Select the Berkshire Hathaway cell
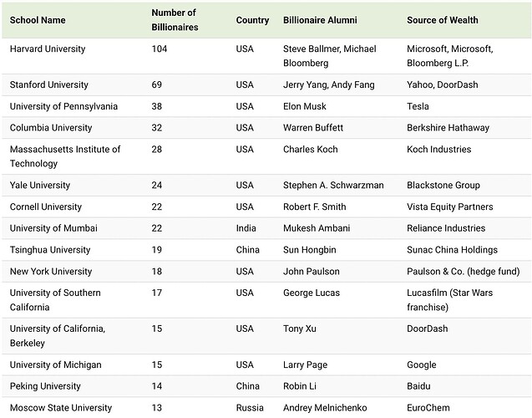 pos(448,128)
